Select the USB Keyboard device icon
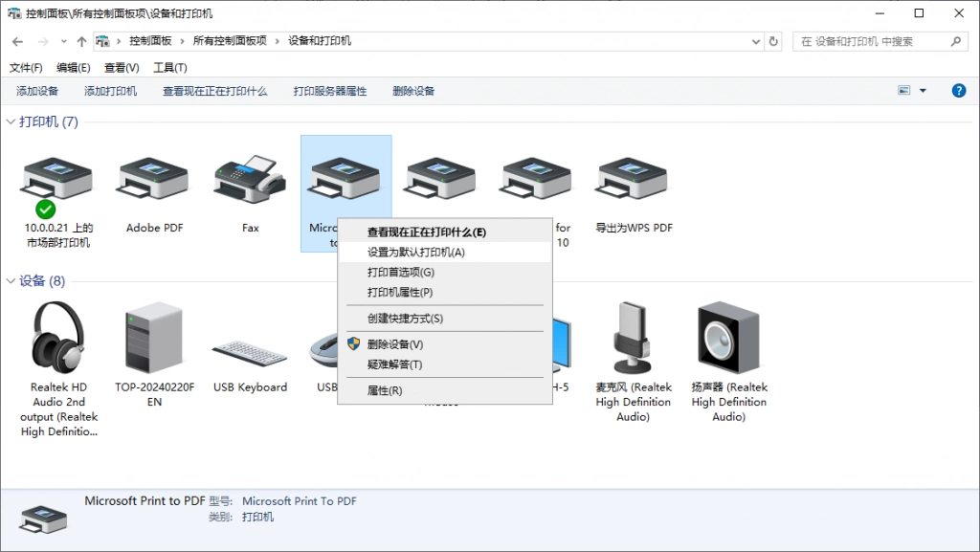980x552 pixels. [250, 353]
